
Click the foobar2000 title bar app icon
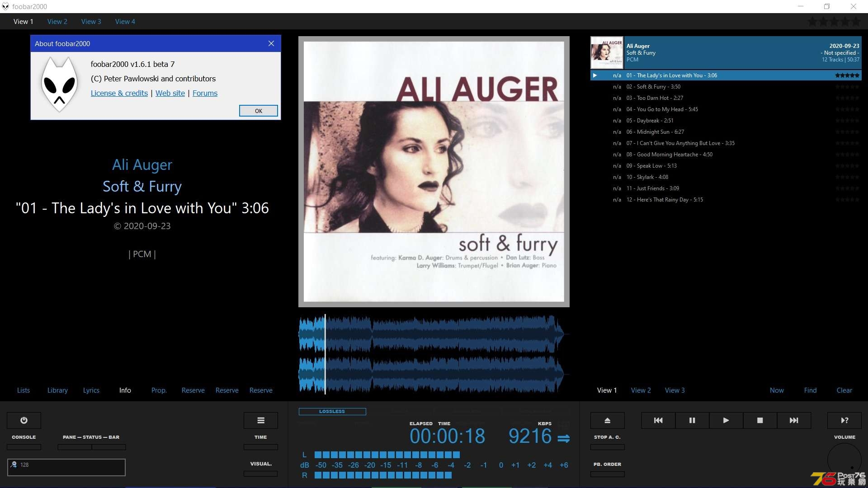coord(5,6)
